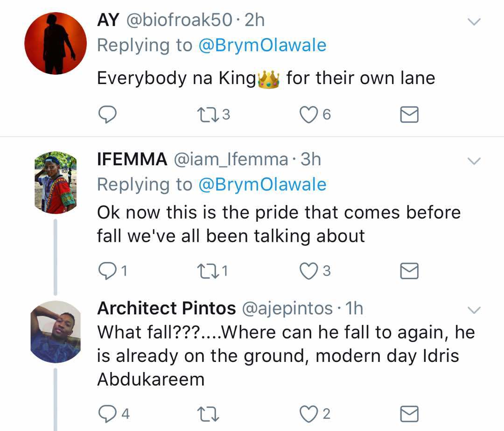Tap @BrymOlawale mention in IFEMMA's reply
The image size is (504, 431).
click(262, 185)
